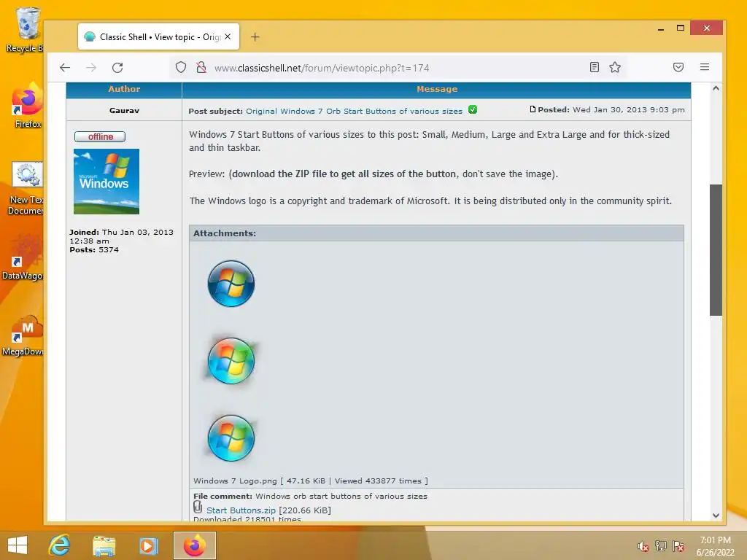
Task: Open the Firefox hamburger menu
Action: 705,67
